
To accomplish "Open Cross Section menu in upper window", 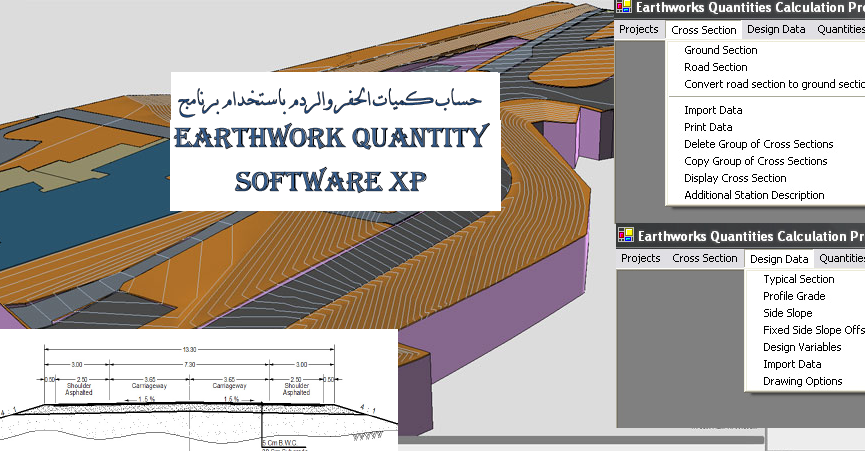I will (703, 30).
